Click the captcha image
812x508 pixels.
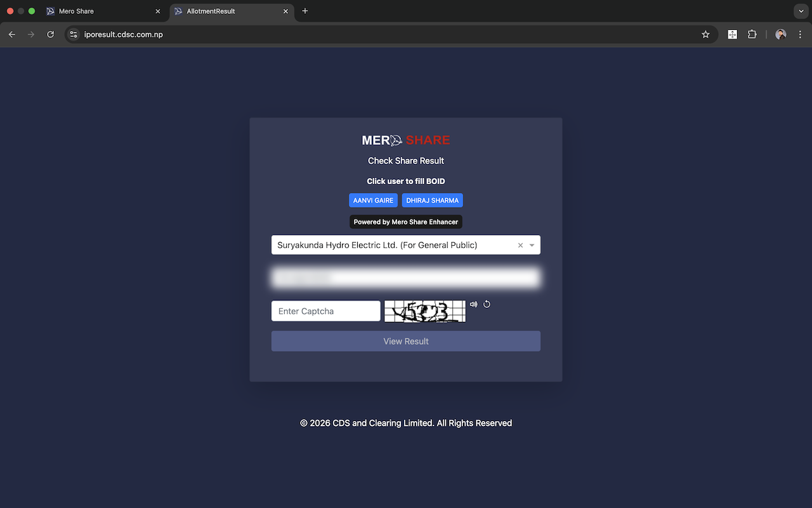pos(425,311)
